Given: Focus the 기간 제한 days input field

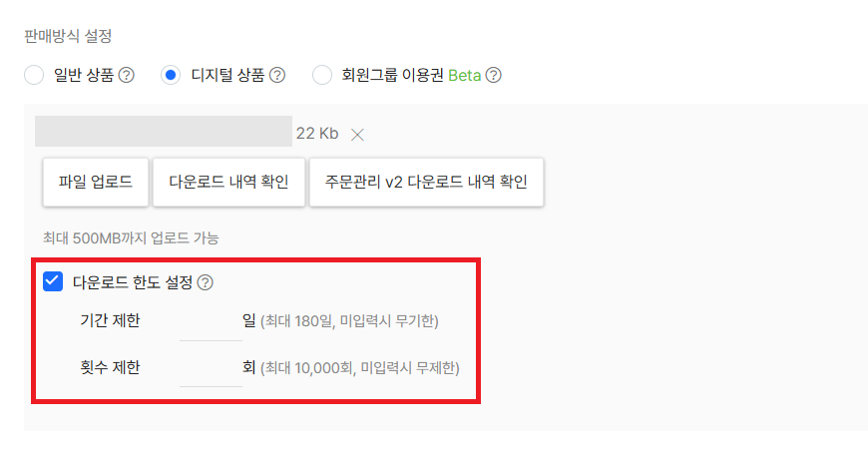Looking at the screenshot, I should coord(210,322).
